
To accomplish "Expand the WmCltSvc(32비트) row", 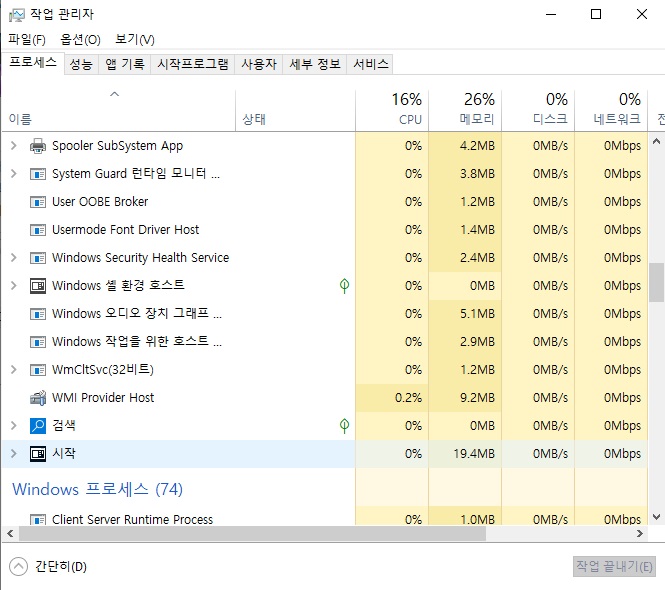I will (x=14, y=370).
